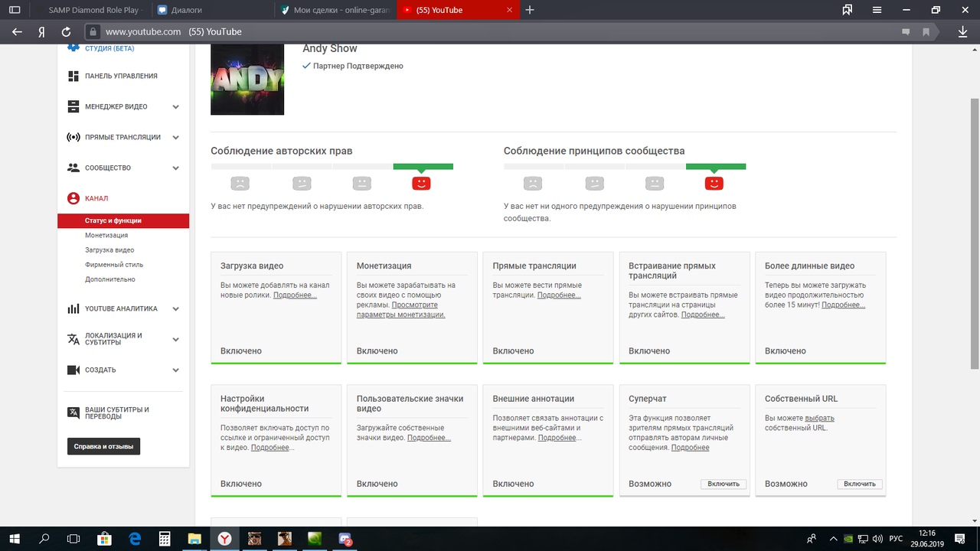Open Подробнее link in Более длинные видео card

[843, 305]
